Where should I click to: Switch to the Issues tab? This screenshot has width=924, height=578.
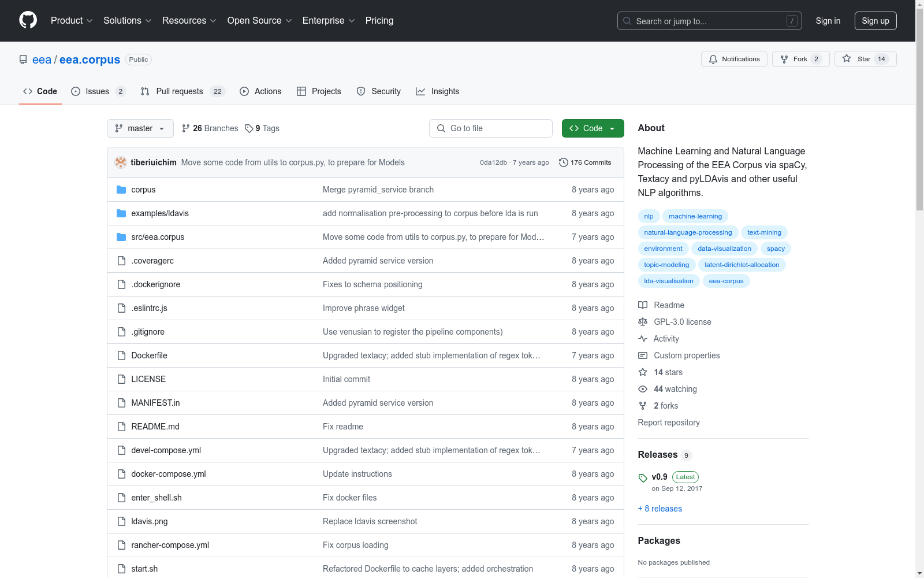pyautogui.click(x=98, y=91)
